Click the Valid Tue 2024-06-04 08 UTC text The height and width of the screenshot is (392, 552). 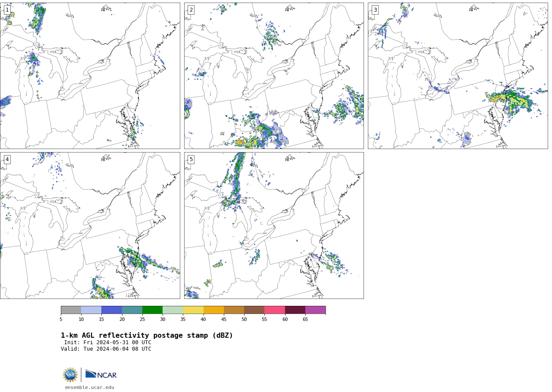tap(106, 349)
